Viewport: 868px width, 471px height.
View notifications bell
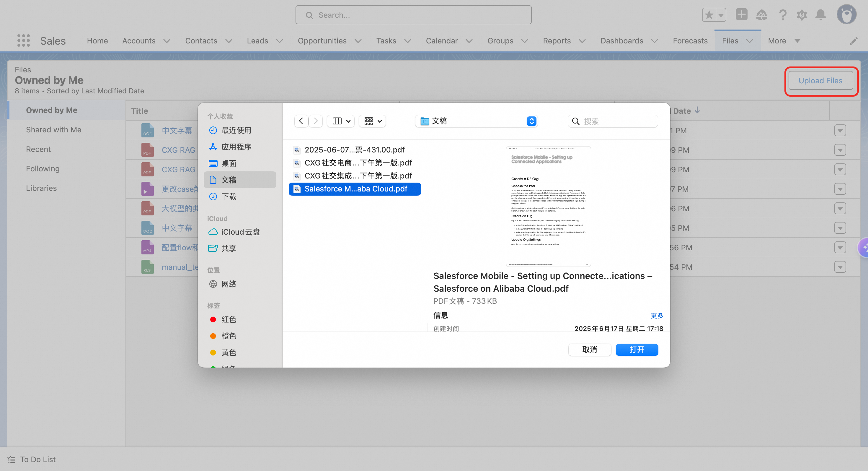tap(821, 15)
